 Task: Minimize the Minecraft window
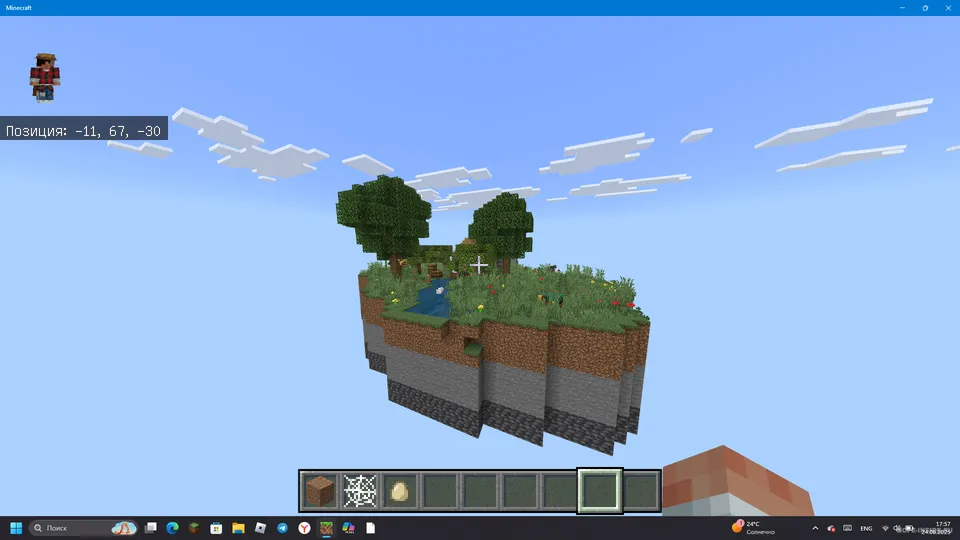(902, 8)
